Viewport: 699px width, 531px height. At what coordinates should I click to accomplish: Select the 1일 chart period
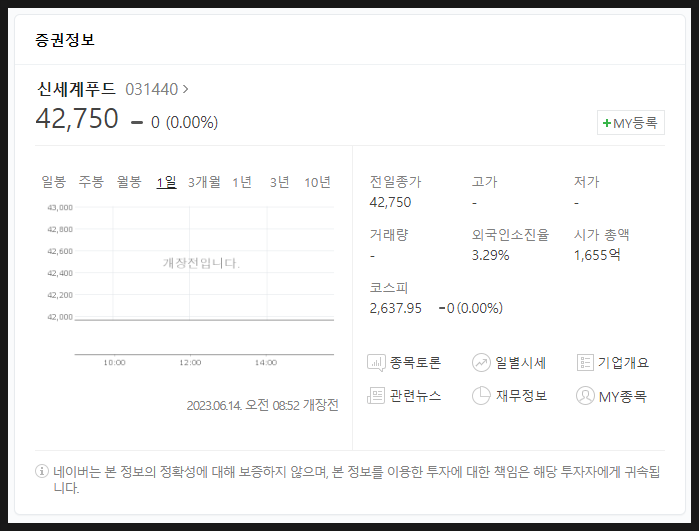tap(166, 182)
